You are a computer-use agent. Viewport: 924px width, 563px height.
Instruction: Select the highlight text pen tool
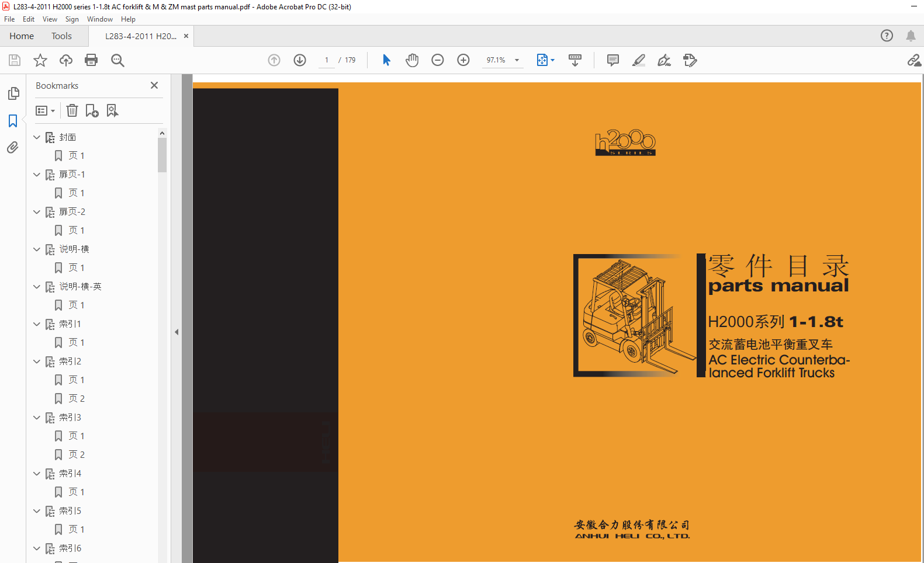click(x=639, y=60)
